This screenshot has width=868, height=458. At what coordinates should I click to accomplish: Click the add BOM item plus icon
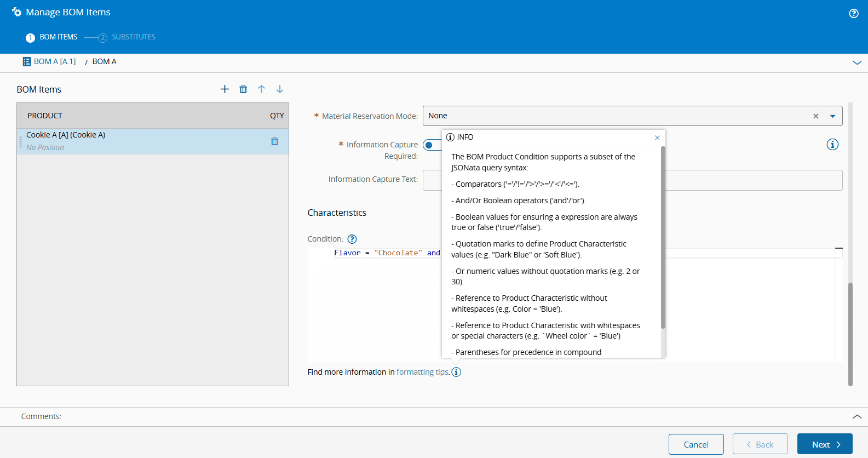pyautogui.click(x=225, y=89)
